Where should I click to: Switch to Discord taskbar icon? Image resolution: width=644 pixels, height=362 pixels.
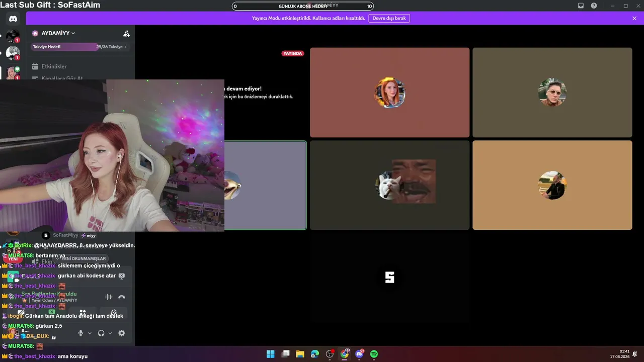359,354
